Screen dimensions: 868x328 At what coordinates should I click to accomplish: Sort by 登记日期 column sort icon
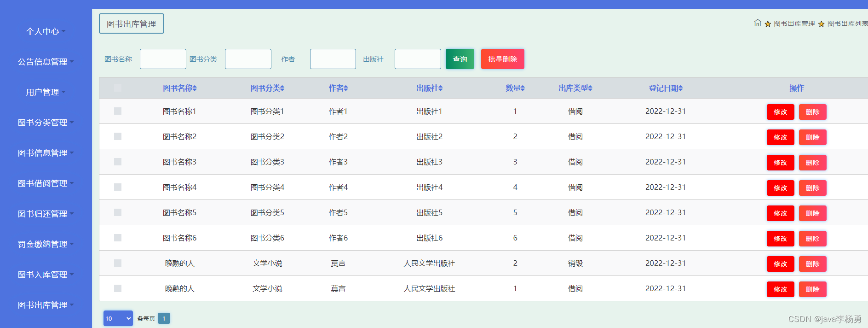(x=680, y=88)
